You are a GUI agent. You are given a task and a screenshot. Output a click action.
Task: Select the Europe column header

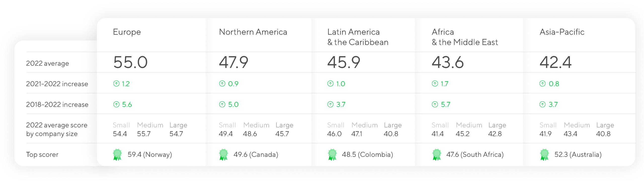[127, 32]
